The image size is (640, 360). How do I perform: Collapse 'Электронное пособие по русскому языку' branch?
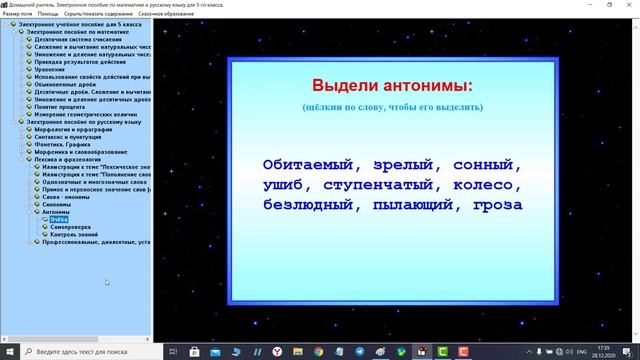14,122
